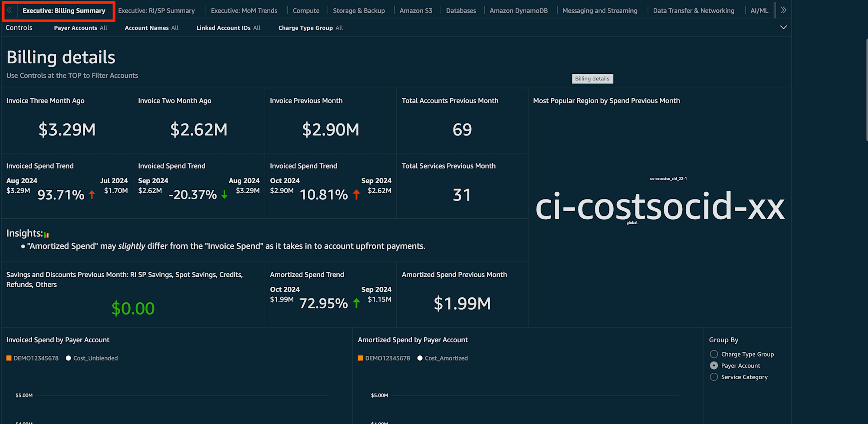Click the $2.62M Invoice Two Month Ago value
868x424 pixels.
(199, 129)
